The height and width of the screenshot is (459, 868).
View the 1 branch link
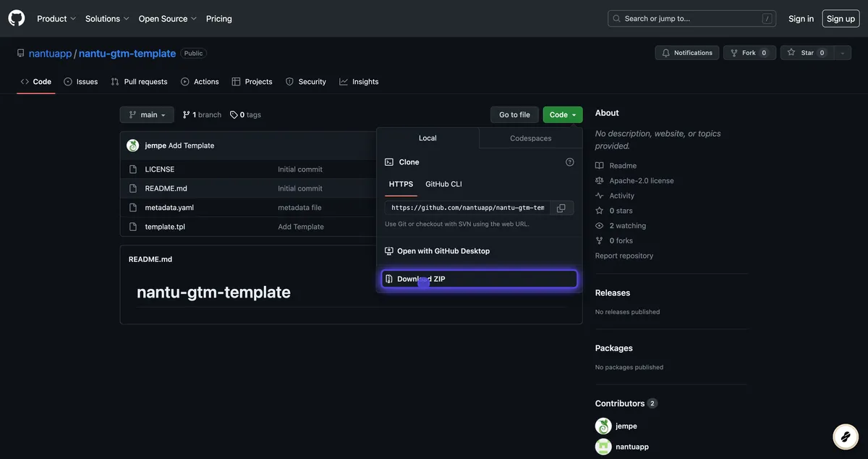pyautogui.click(x=202, y=115)
